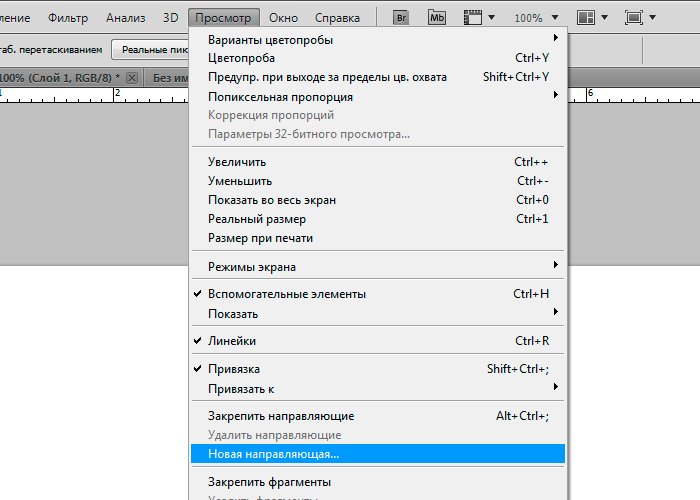Launch Adobe Bridge with the Br icon
Image resolution: width=700 pixels, height=500 pixels.
tap(401, 18)
